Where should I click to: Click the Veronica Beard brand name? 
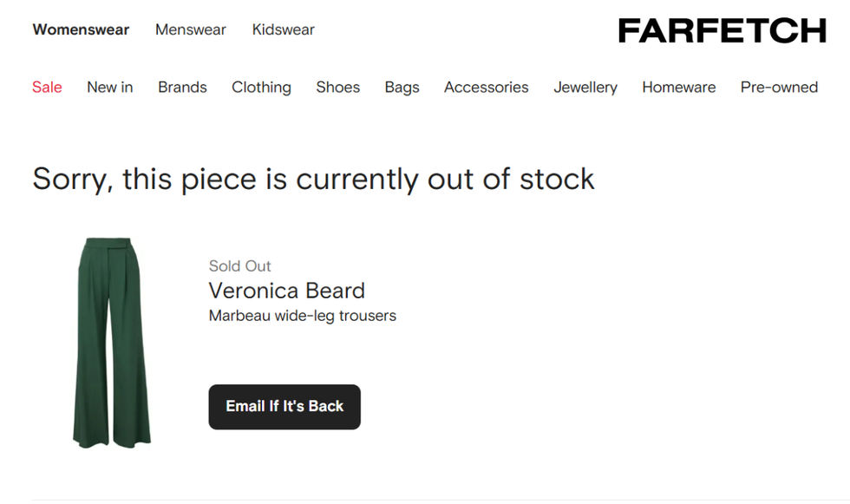286,291
